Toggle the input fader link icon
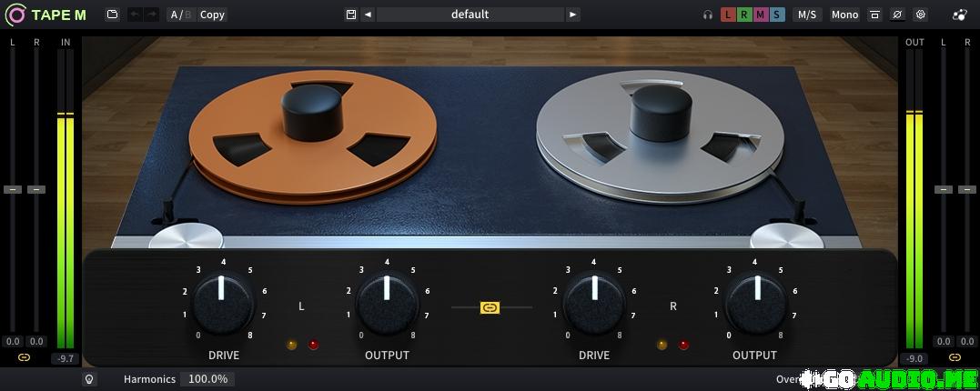This screenshot has height=391, width=980. tap(24, 357)
